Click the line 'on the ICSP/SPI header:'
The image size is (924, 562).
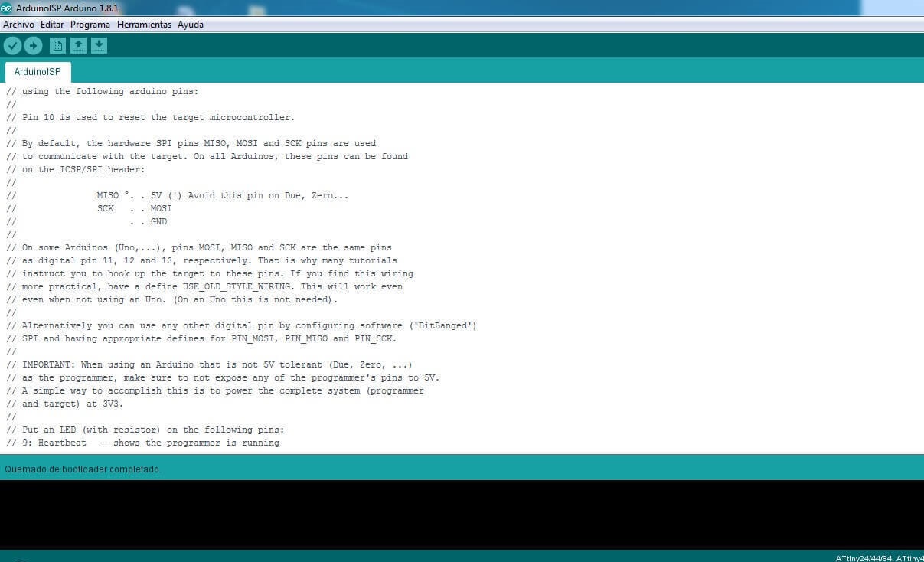click(76, 169)
